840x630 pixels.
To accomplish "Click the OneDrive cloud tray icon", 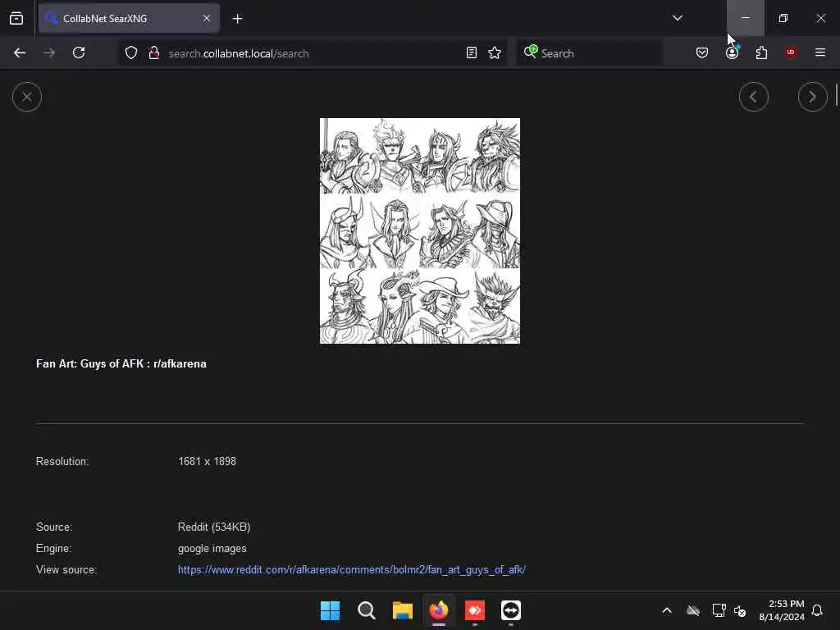I will (693, 610).
